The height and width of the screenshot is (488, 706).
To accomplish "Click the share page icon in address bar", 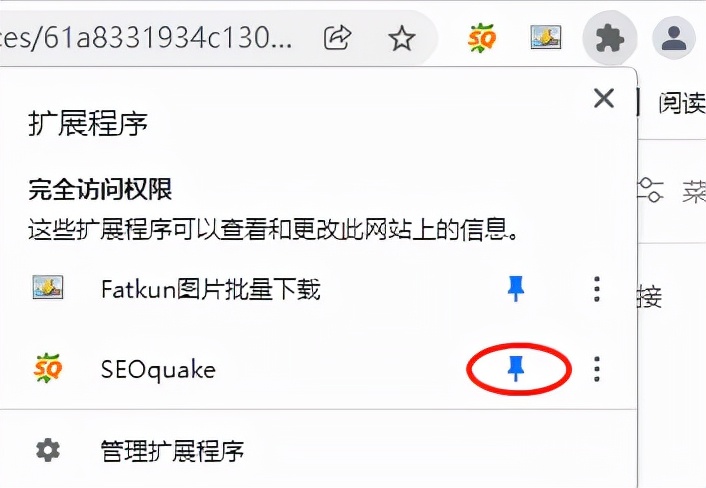I will click(338, 38).
